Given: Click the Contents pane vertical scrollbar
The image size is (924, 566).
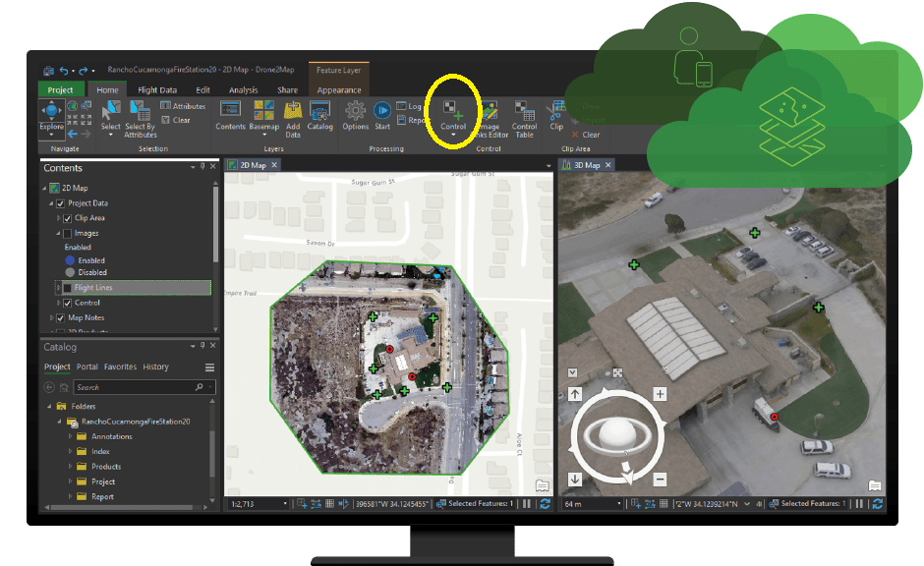Looking at the screenshot, I should 215,224.
